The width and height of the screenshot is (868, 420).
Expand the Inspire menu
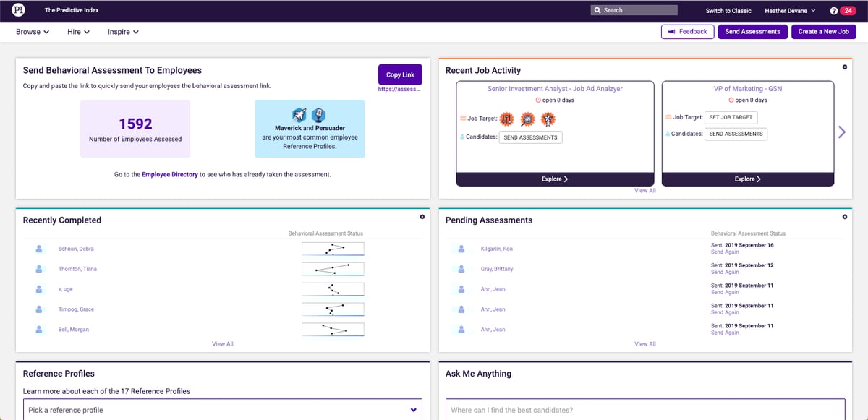click(123, 32)
